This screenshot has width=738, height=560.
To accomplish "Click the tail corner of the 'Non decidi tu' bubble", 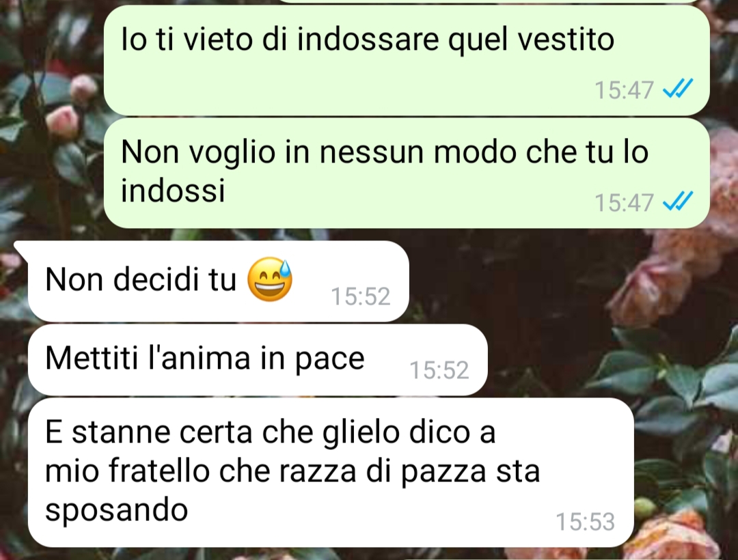I will (21, 248).
